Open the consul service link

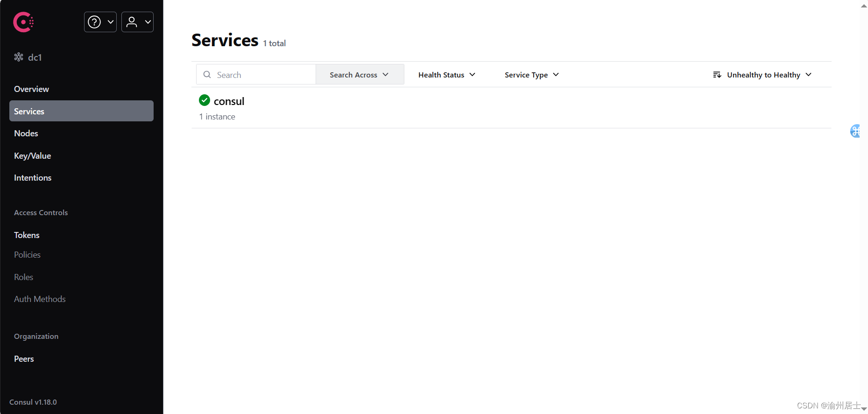click(x=229, y=101)
